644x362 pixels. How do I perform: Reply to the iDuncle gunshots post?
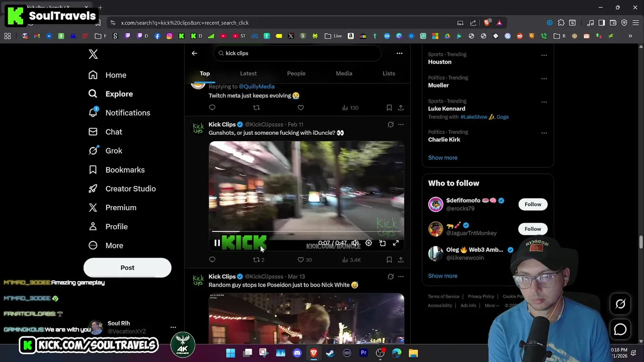pyautogui.click(x=212, y=260)
